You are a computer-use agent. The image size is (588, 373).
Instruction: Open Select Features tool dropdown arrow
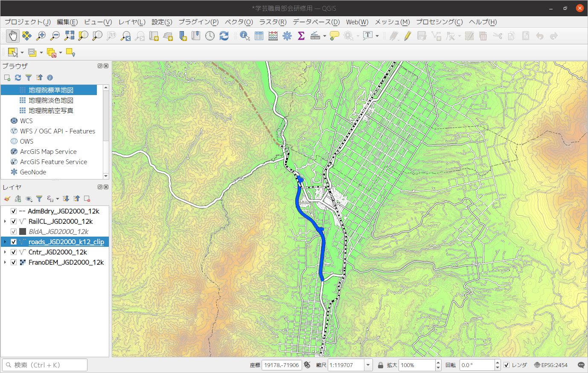pos(22,52)
